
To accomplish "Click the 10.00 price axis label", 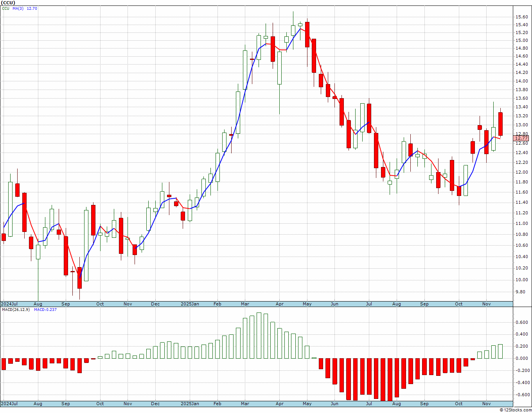I will [521, 280].
